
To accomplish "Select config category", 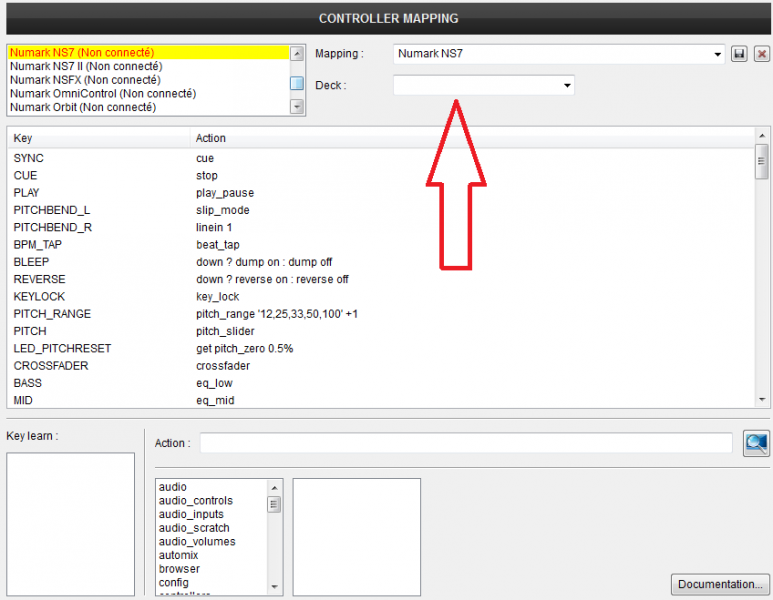I will [x=211, y=582].
